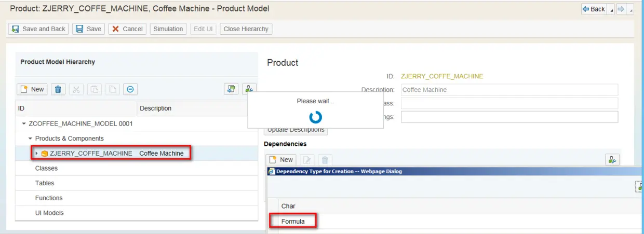Open the Back history dropdown arrow
The width and height of the screenshot is (644, 234).
(x=611, y=9)
